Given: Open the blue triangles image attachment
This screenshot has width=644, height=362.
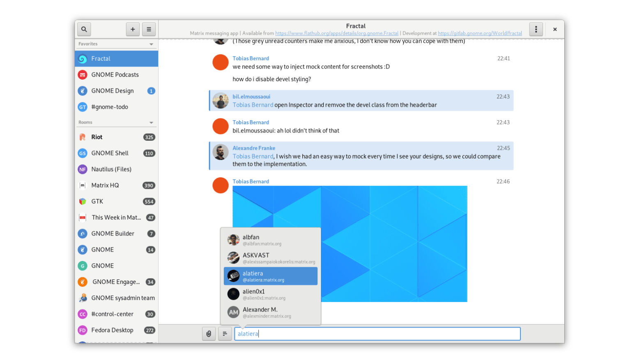Looking at the screenshot, I should click(x=350, y=244).
